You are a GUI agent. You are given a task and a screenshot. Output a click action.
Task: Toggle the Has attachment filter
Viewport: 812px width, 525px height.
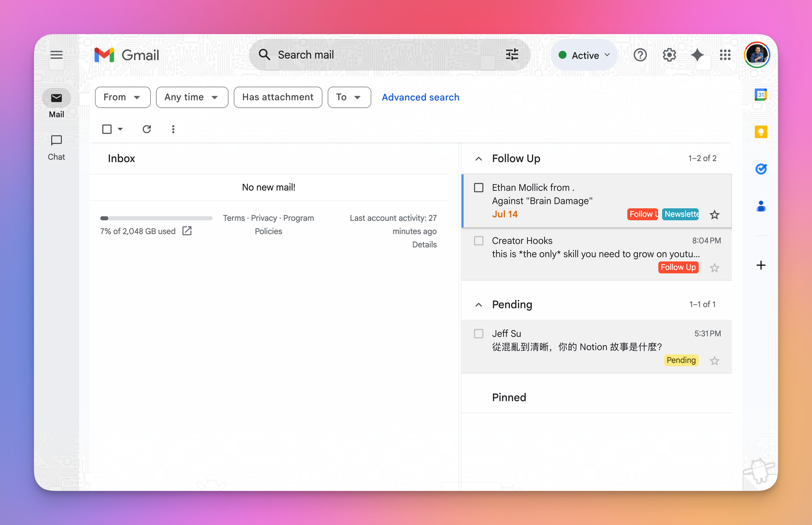click(x=278, y=97)
